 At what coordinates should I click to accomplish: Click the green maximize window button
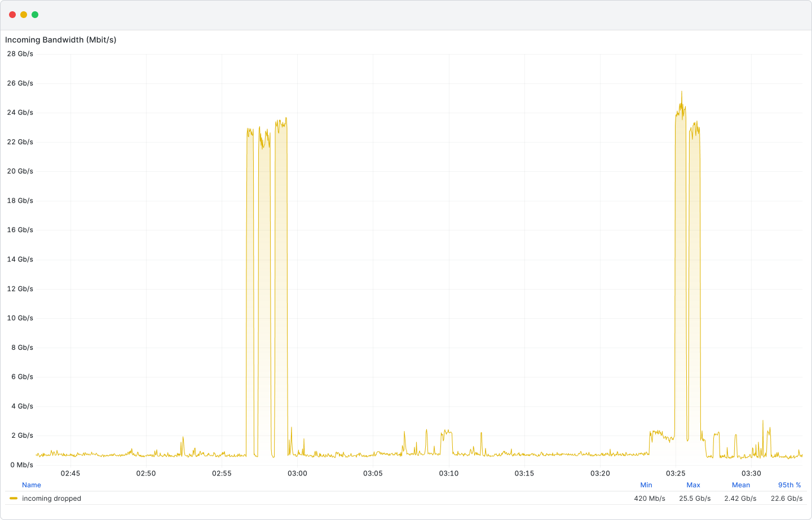point(35,15)
